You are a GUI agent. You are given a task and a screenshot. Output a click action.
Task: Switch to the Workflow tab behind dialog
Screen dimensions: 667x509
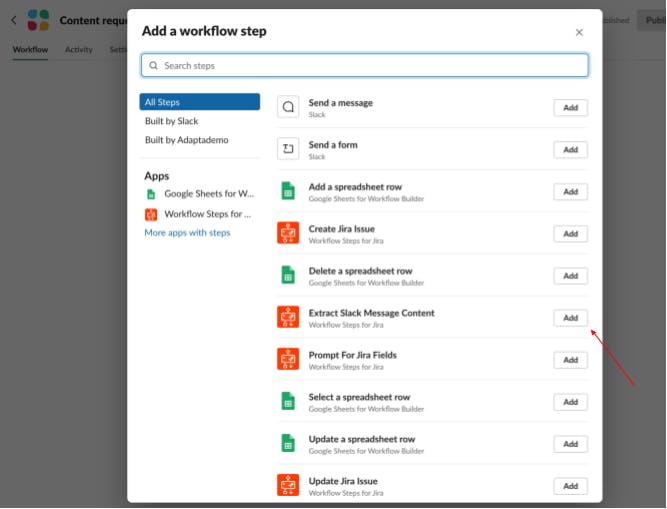coord(30,50)
